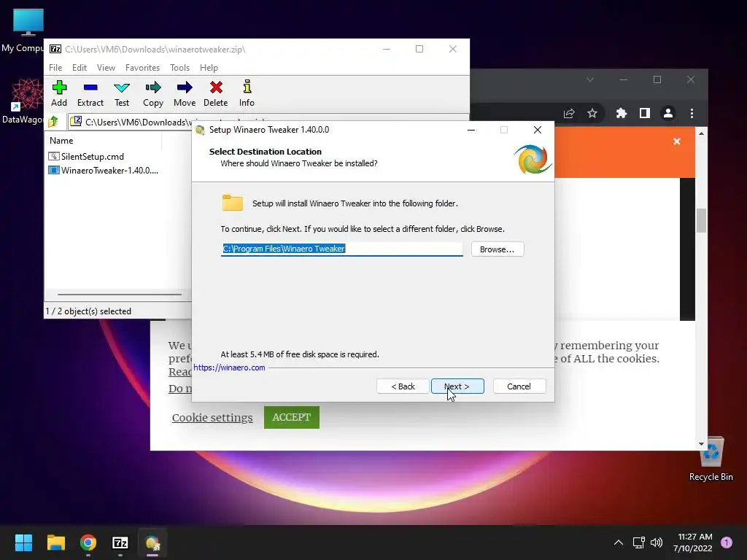Click Browse to choose install folder
Screen dimensions: 747x560
[x=498, y=249]
